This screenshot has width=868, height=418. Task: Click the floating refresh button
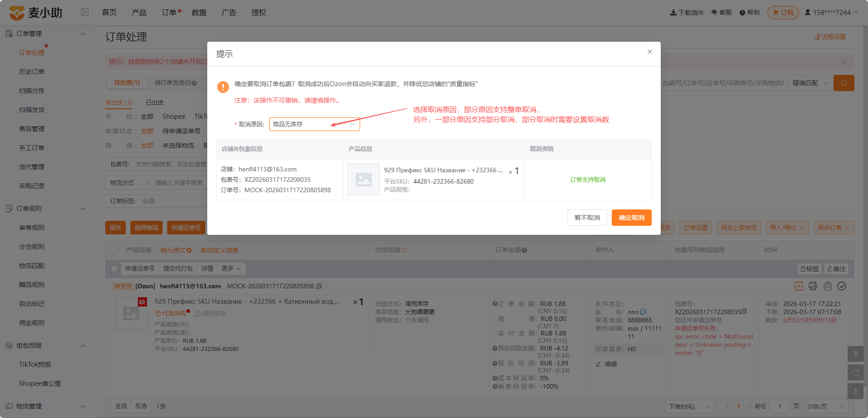tap(855, 373)
